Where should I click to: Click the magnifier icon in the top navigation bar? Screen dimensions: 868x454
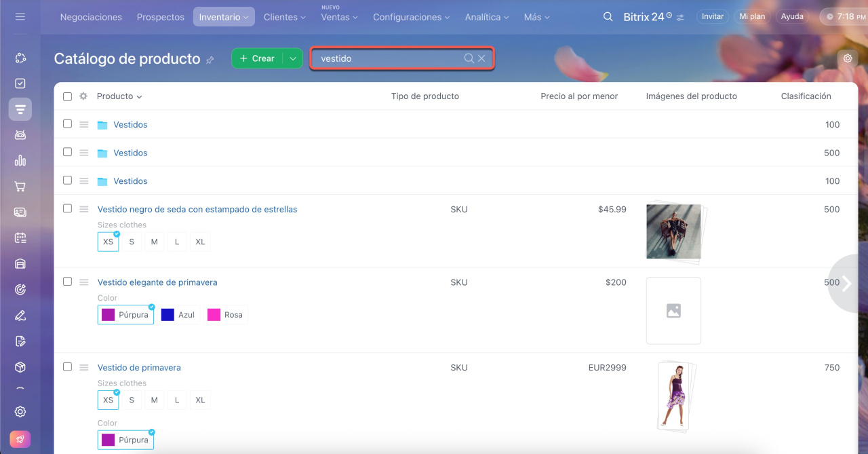608,17
